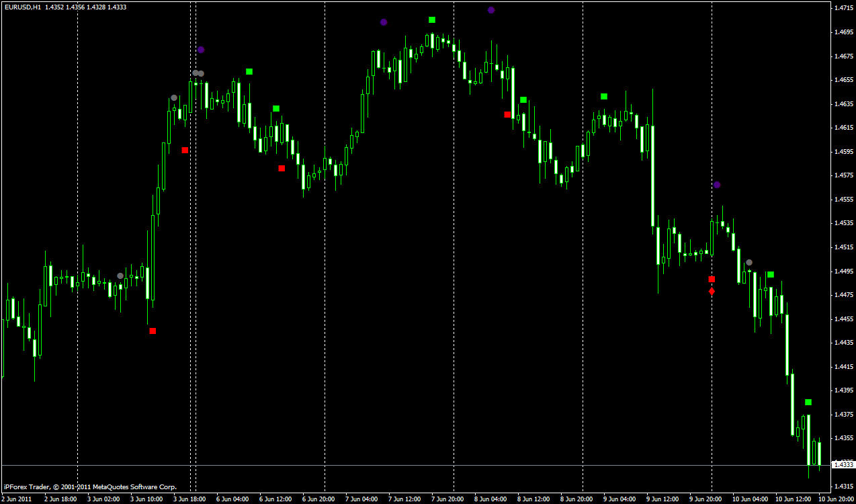This screenshot has height=504, width=856.
Task: Select the red square below the 6 Jun 12:00 candles
Action: (282, 168)
